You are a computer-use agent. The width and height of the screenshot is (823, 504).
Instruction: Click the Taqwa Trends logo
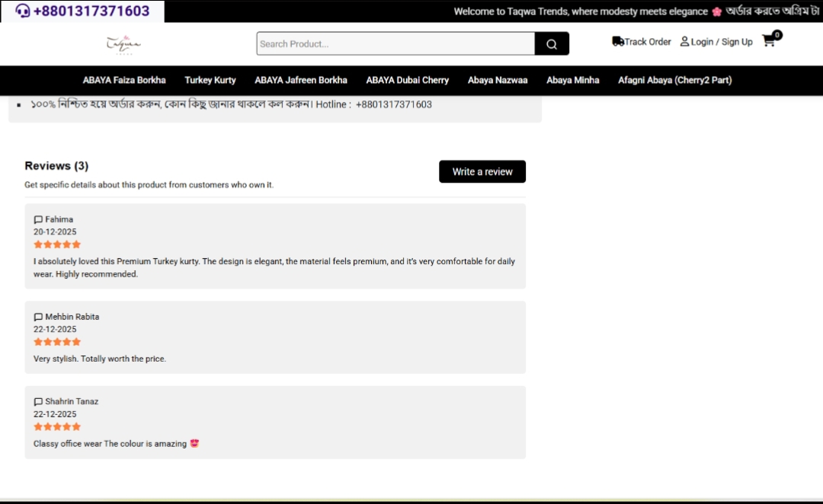point(123,44)
